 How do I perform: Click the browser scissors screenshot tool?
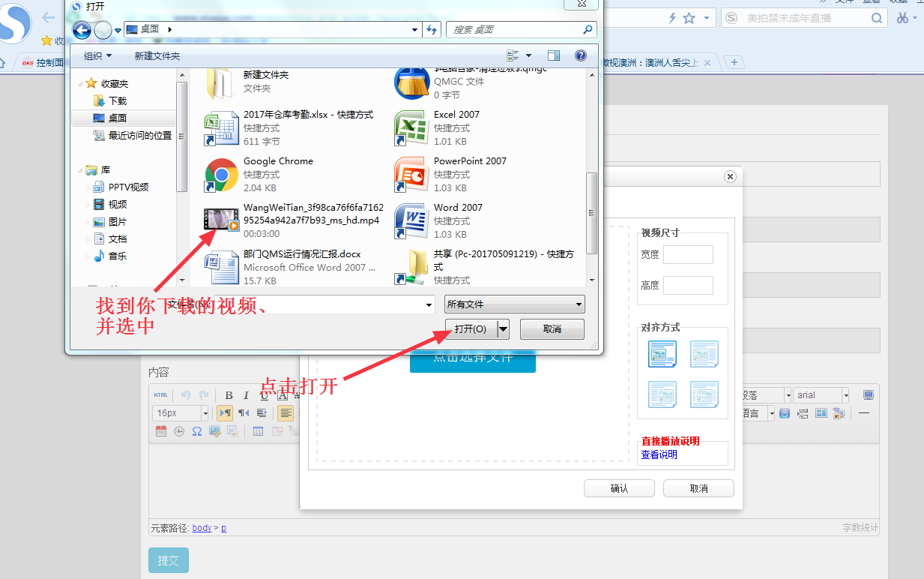tap(902, 18)
